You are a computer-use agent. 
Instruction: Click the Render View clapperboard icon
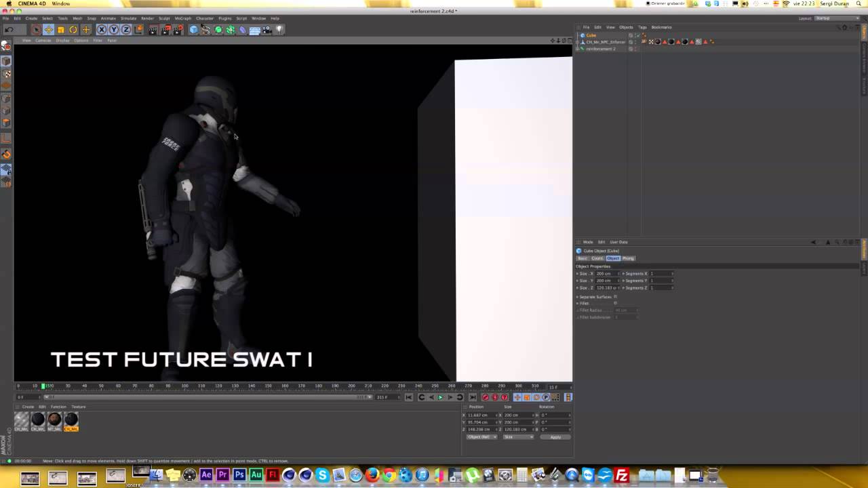pyautogui.click(x=153, y=30)
